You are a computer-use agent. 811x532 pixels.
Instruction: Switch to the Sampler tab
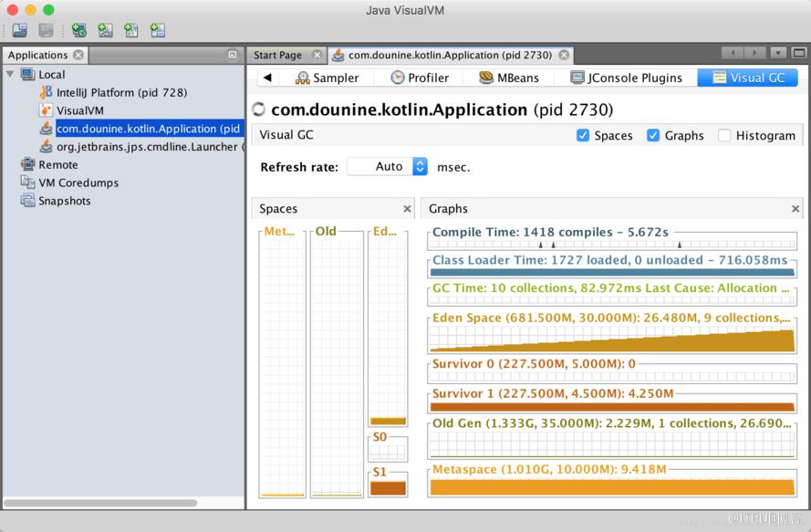tap(327, 78)
